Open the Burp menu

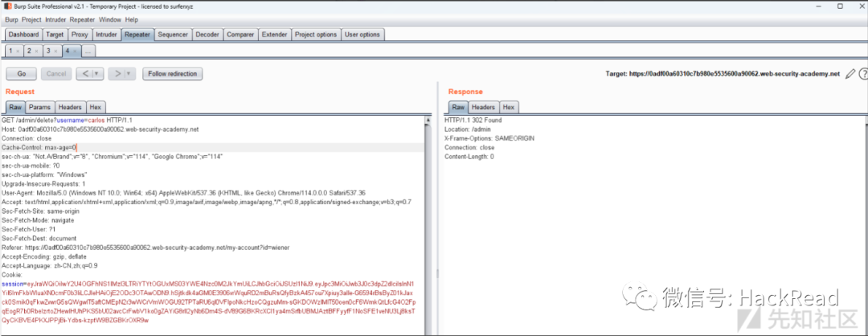11,19
